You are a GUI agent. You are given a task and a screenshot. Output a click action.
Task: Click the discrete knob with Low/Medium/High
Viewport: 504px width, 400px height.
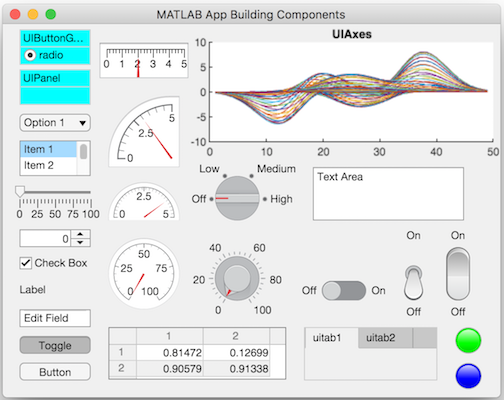click(237, 198)
